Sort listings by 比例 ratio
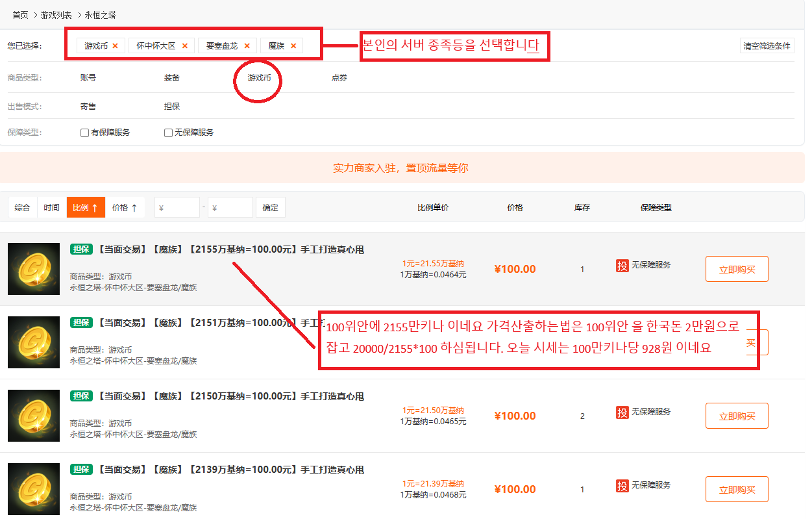The width and height of the screenshot is (812, 519). pos(86,208)
